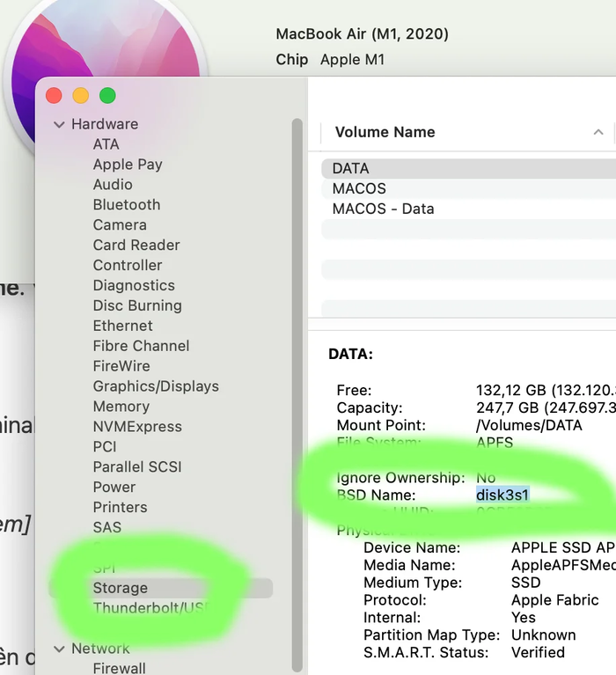Click the highlighted disk3s1 BSD name value
The image size is (616, 675).
(x=502, y=495)
